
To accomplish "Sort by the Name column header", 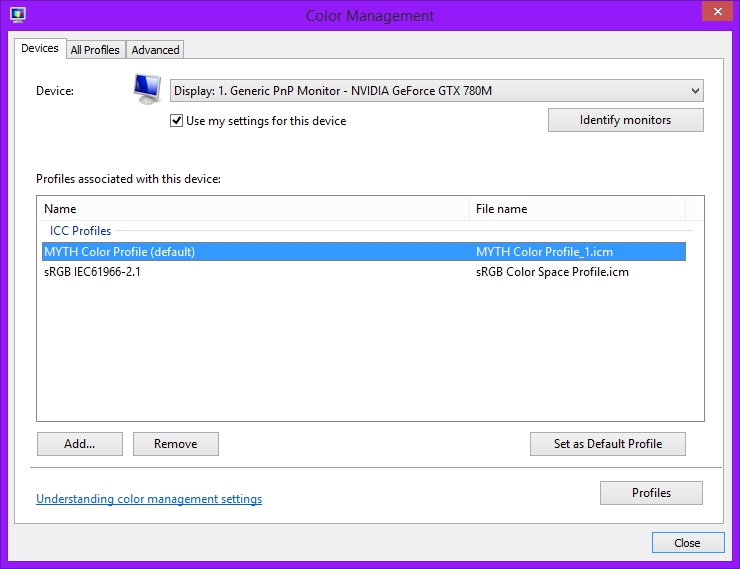I will (253, 209).
